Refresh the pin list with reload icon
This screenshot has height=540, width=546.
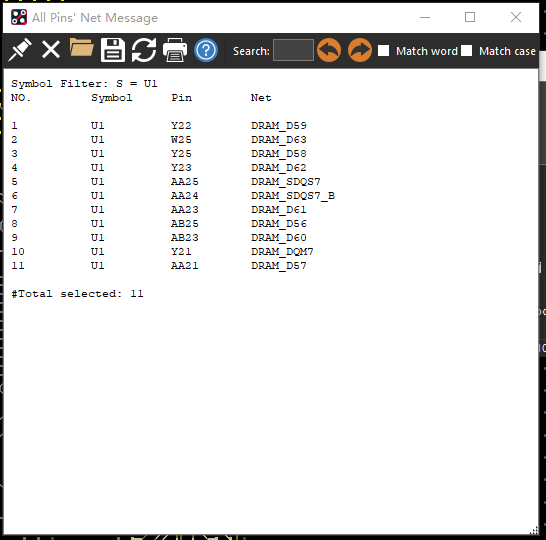(144, 50)
